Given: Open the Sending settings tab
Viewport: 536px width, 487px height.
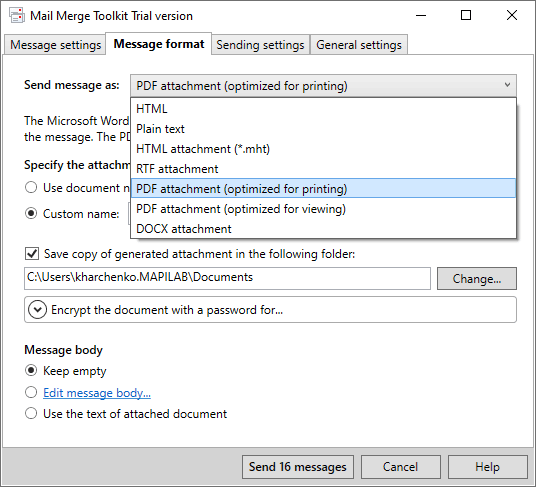Looking at the screenshot, I should pos(260,45).
